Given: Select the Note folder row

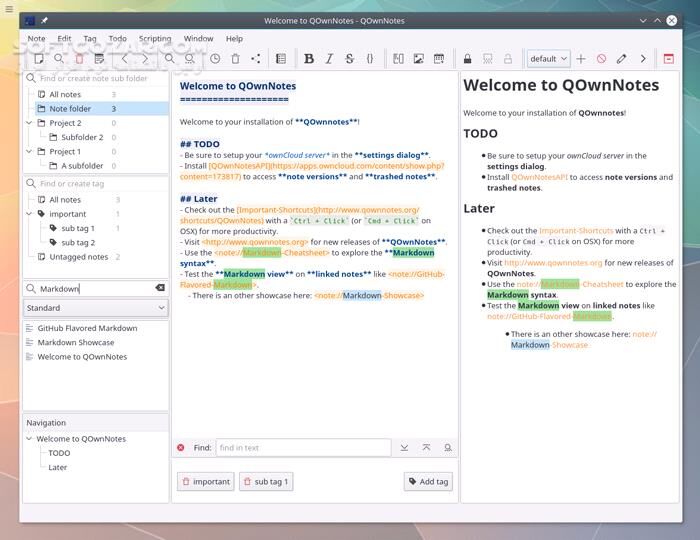Looking at the screenshot, I should point(101,108).
